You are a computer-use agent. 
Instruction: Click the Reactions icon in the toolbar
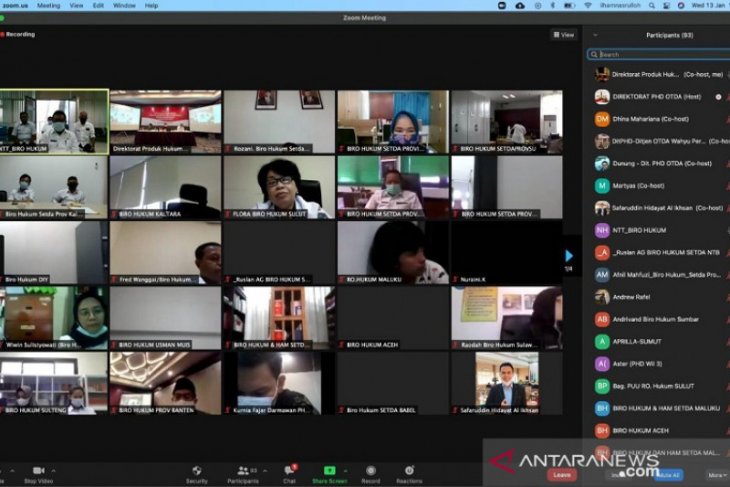point(409,471)
